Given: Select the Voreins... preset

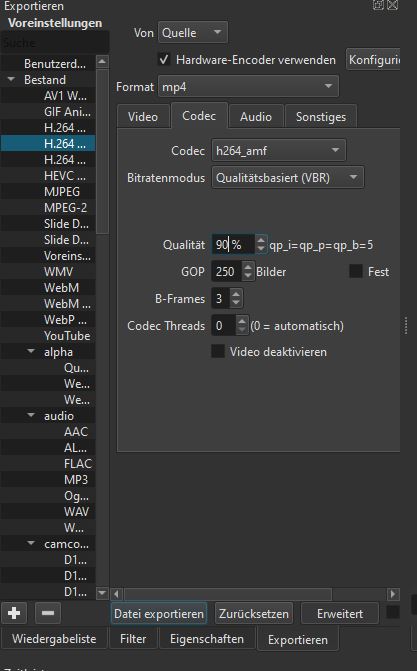Looking at the screenshot, I should tap(48, 256).
